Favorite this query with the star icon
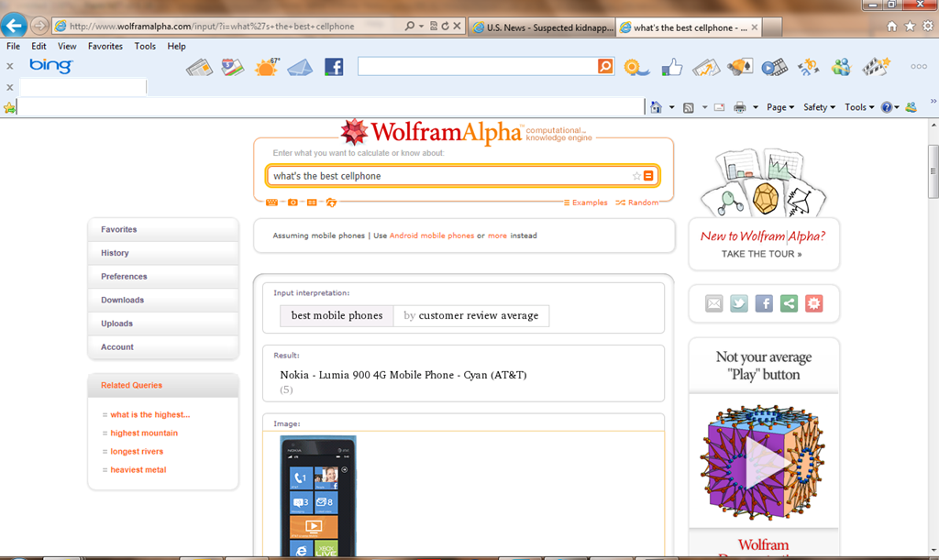The height and width of the screenshot is (560, 939). [x=636, y=176]
